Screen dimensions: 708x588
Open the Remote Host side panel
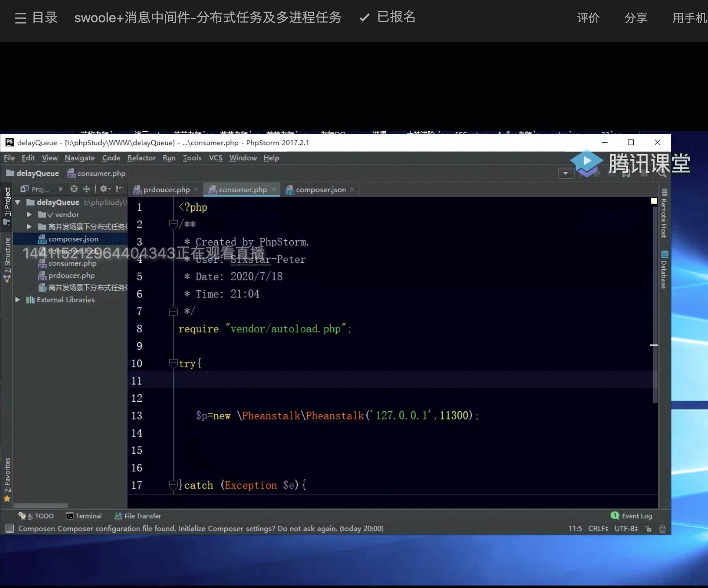tap(664, 214)
